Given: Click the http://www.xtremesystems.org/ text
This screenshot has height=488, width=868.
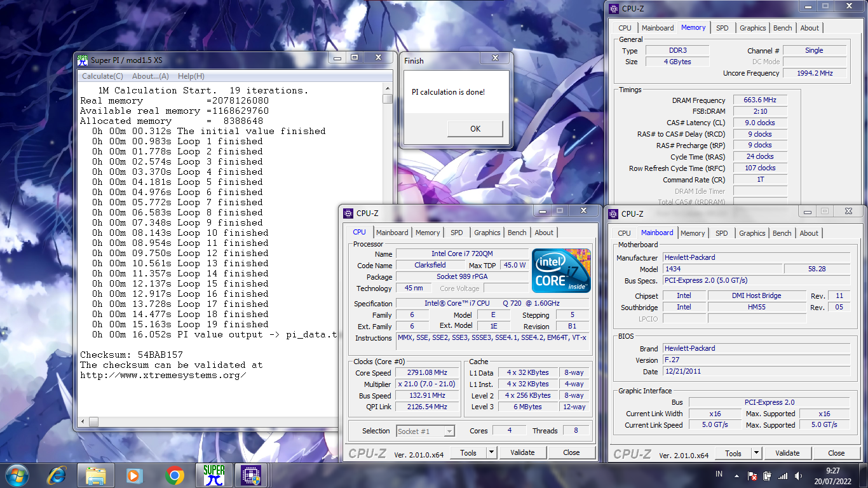Looking at the screenshot, I should coord(163,375).
